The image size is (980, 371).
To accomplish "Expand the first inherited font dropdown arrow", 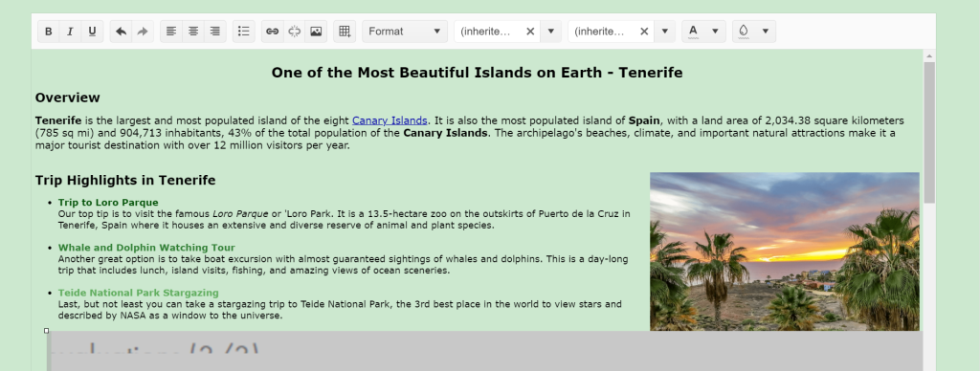I will (x=550, y=32).
